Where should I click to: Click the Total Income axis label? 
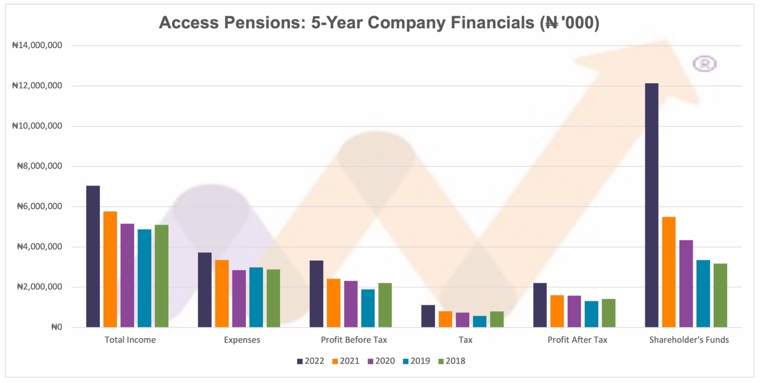[130, 340]
